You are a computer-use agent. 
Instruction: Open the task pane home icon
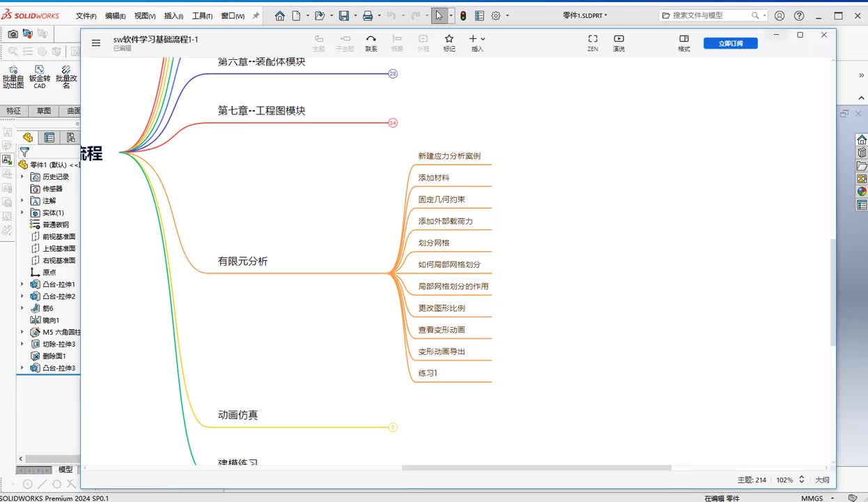(862, 140)
